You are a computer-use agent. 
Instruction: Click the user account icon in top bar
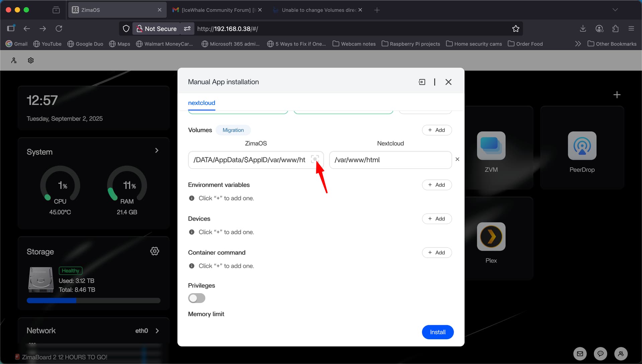[14, 60]
